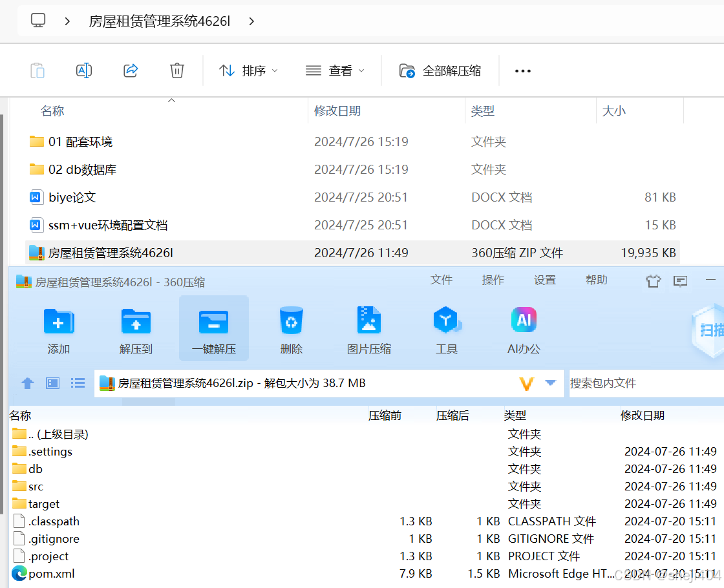Select the 添加 (Add) tool in 360压缩
Screen dimensions: 724x588
coord(59,328)
